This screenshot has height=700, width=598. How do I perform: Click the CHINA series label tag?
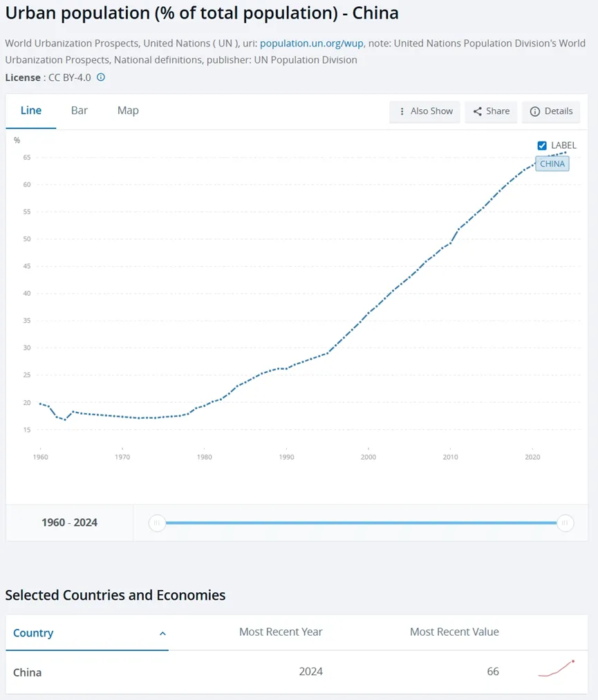pos(552,164)
